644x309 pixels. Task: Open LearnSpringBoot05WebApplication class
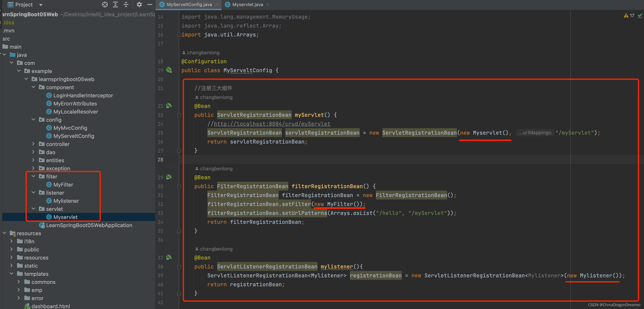point(89,225)
